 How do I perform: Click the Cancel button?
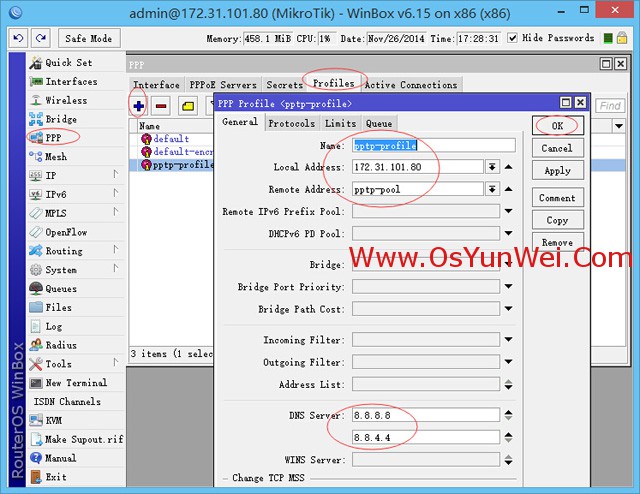click(x=558, y=148)
